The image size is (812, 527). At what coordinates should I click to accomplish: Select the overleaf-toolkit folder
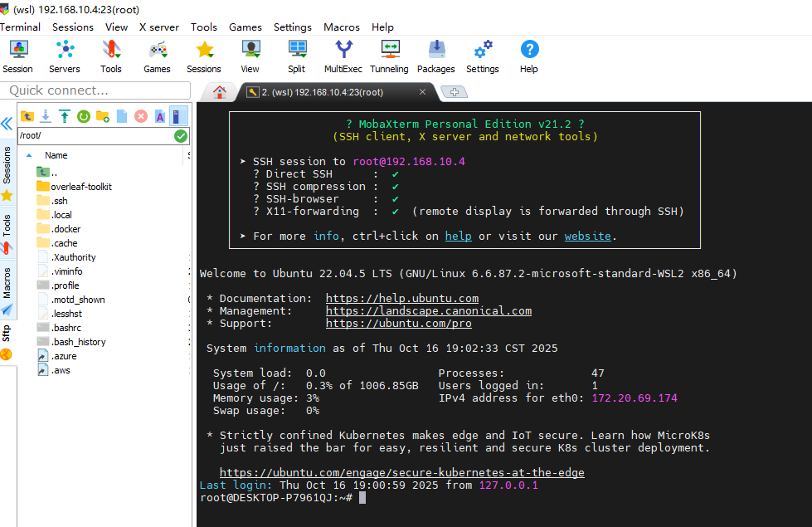click(x=80, y=187)
